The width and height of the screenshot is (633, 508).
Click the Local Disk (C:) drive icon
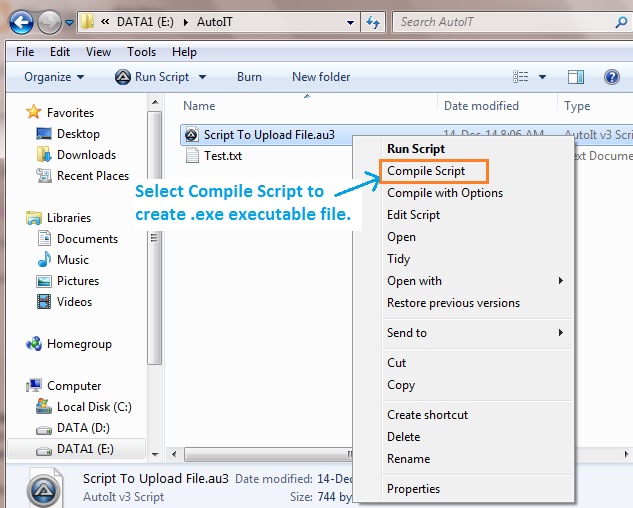44,406
